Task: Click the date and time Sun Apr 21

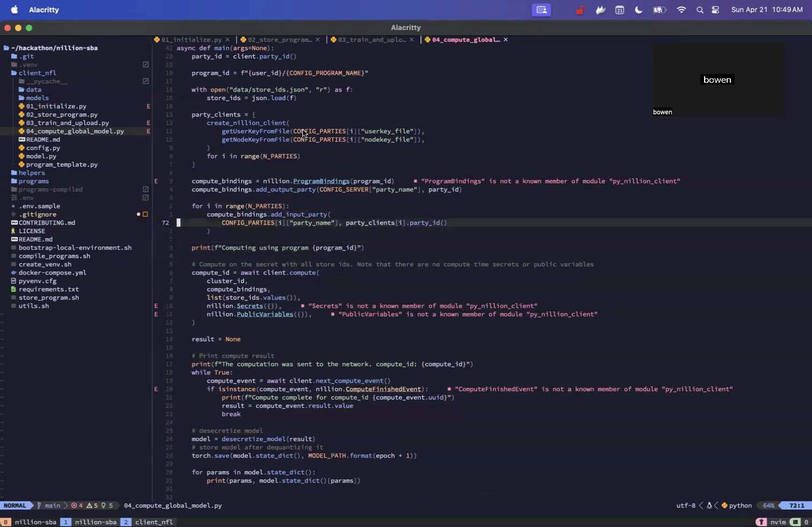Action: 767,10
